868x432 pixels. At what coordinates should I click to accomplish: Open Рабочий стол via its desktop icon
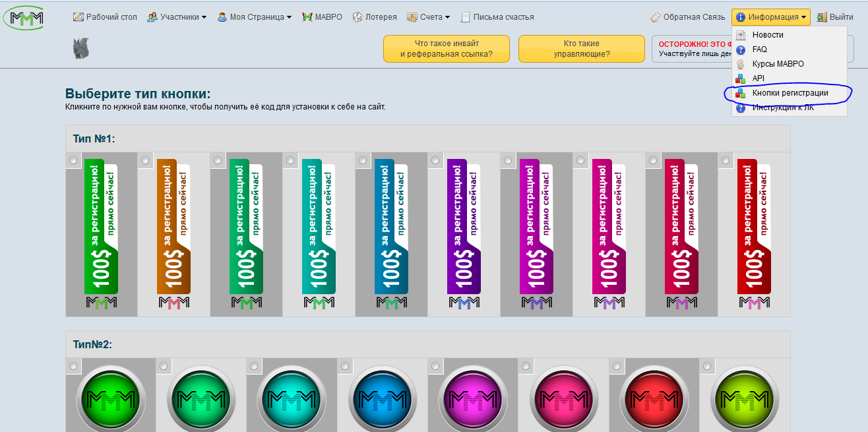click(78, 17)
